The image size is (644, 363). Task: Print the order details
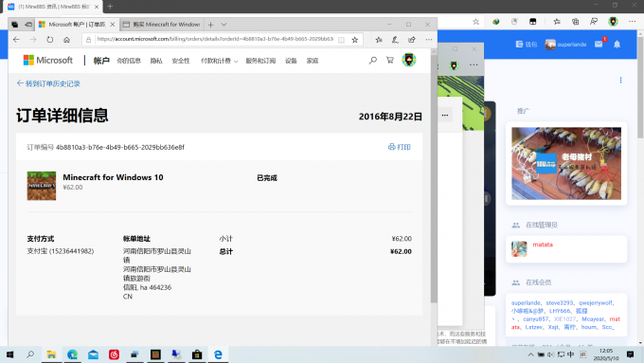point(400,147)
